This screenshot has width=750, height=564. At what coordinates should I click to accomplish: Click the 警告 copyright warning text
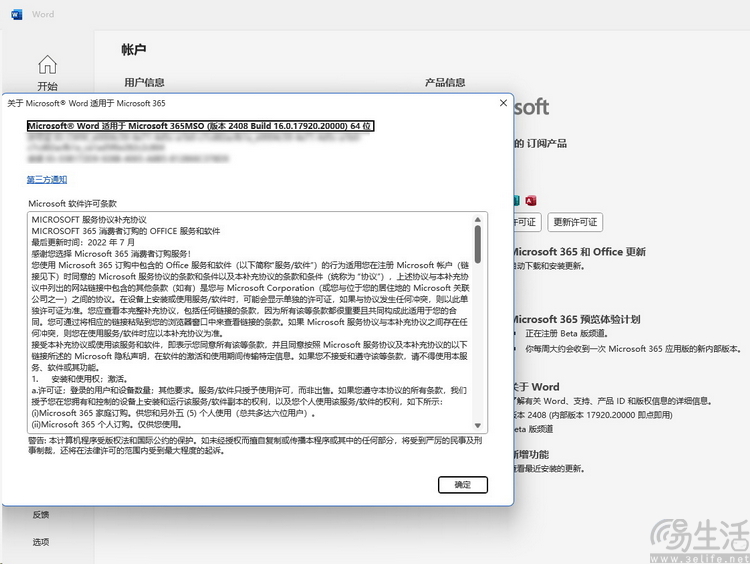(254, 445)
